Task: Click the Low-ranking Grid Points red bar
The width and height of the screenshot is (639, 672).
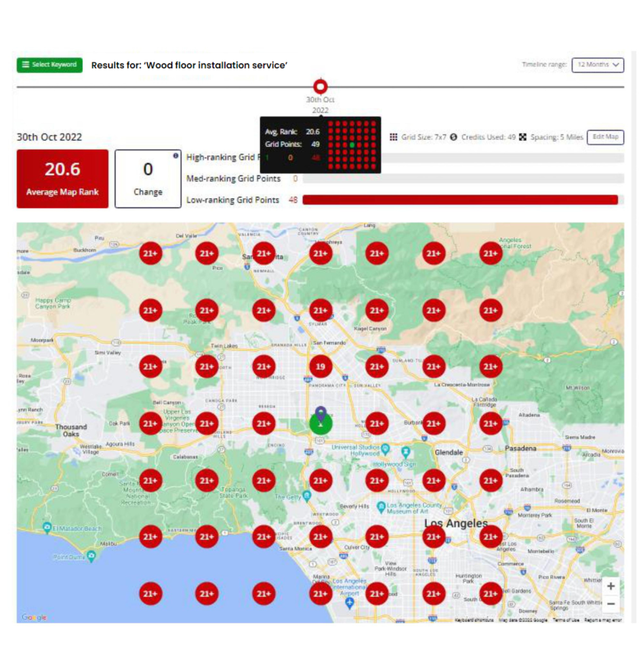Action: [x=459, y=200]
